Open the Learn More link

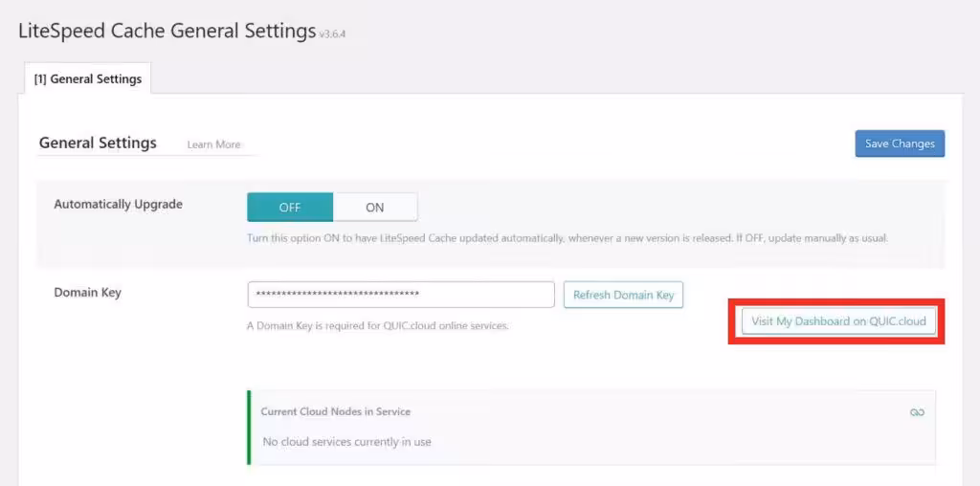point(213,144)
